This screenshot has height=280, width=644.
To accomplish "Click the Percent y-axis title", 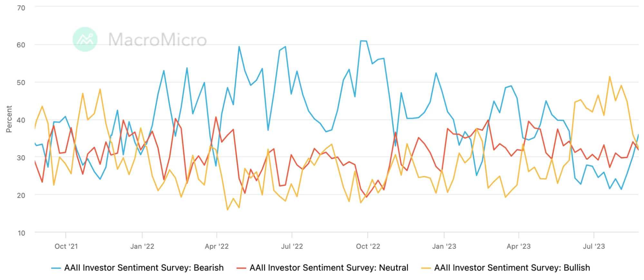I will tap(9, 119).
